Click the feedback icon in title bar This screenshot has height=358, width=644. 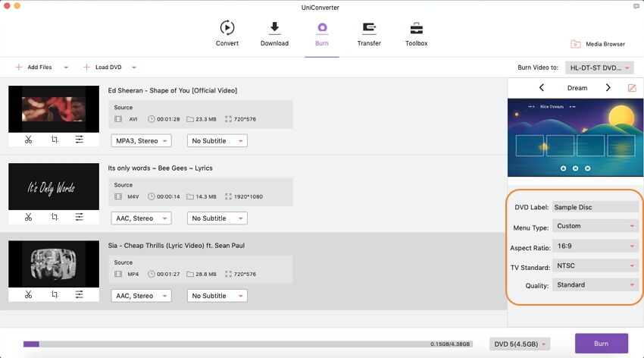(x=636, y=7)
